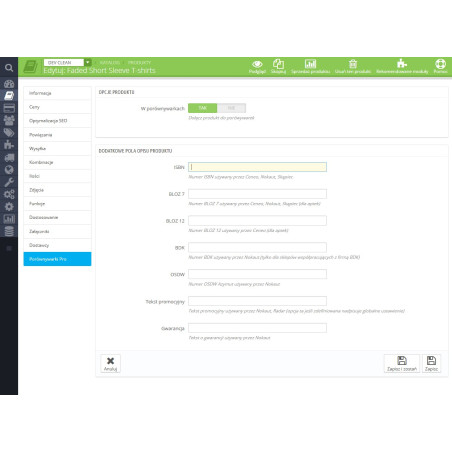Open recommended modules puzzle icon
The height and width of the screenshot is (452, 452).
(x=402, y=63)
